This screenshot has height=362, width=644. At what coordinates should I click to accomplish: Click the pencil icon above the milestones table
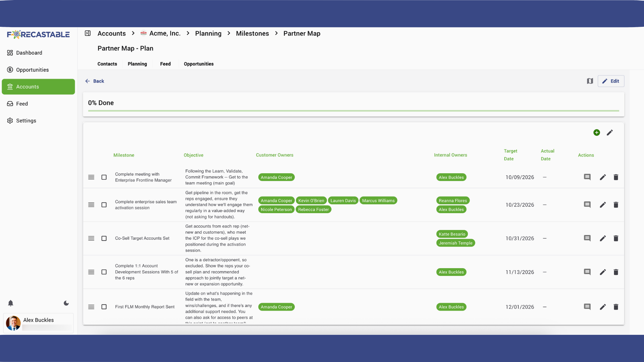[x=610, y=133]
